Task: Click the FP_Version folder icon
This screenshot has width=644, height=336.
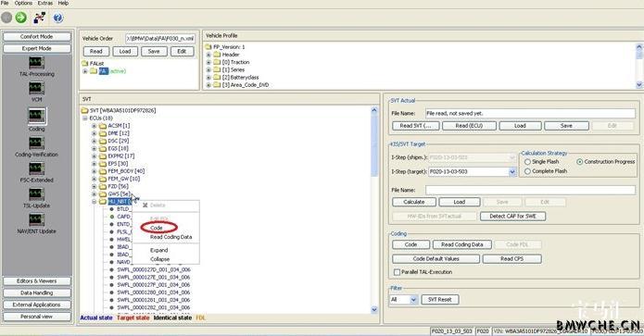Action: [x=208, y=47]
